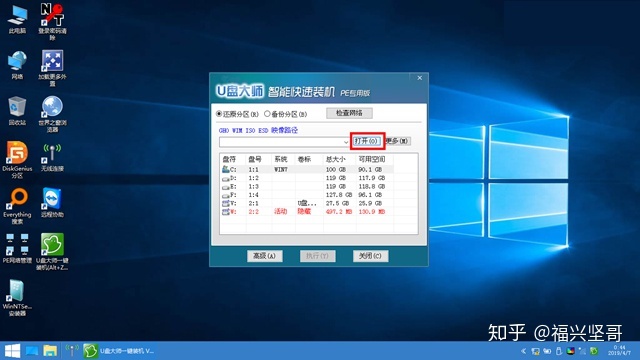Click the 127.8 GB size cell

[x=339, y=195]
